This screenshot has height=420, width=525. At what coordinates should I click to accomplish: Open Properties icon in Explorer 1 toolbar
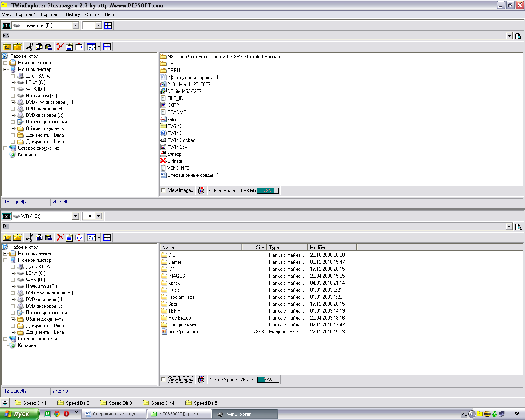(x=70, y=47)
